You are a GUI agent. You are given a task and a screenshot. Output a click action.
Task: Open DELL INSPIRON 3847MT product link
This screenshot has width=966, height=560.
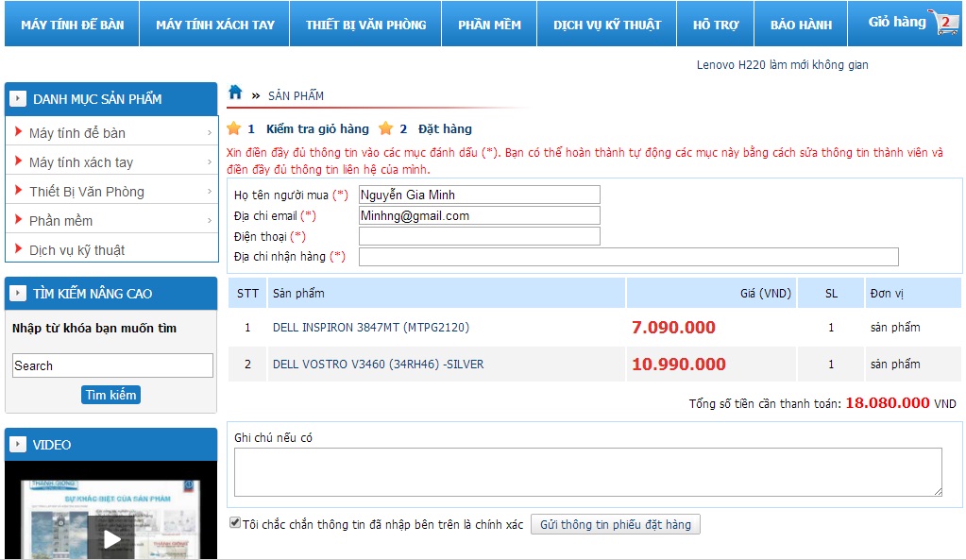371,327
